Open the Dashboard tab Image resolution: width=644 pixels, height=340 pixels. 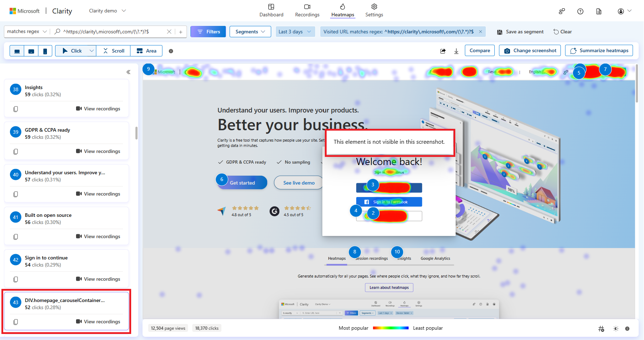[271, 10]
